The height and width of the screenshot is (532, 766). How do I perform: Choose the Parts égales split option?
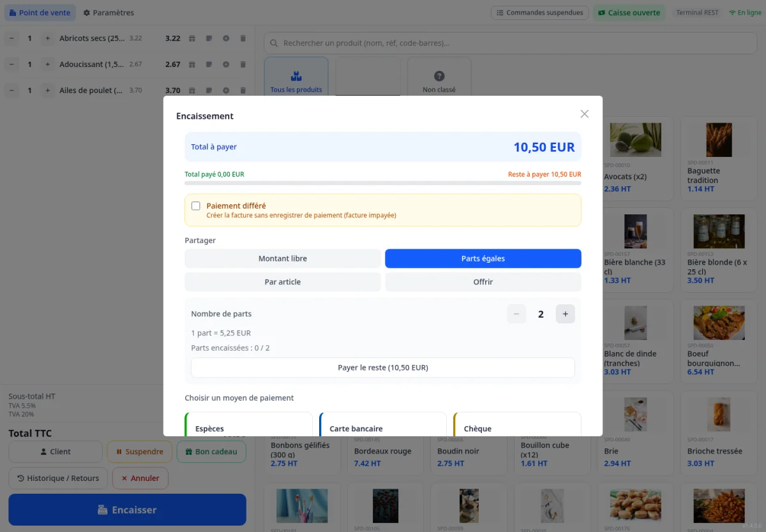pyautogui.click(x=483, y=258)
